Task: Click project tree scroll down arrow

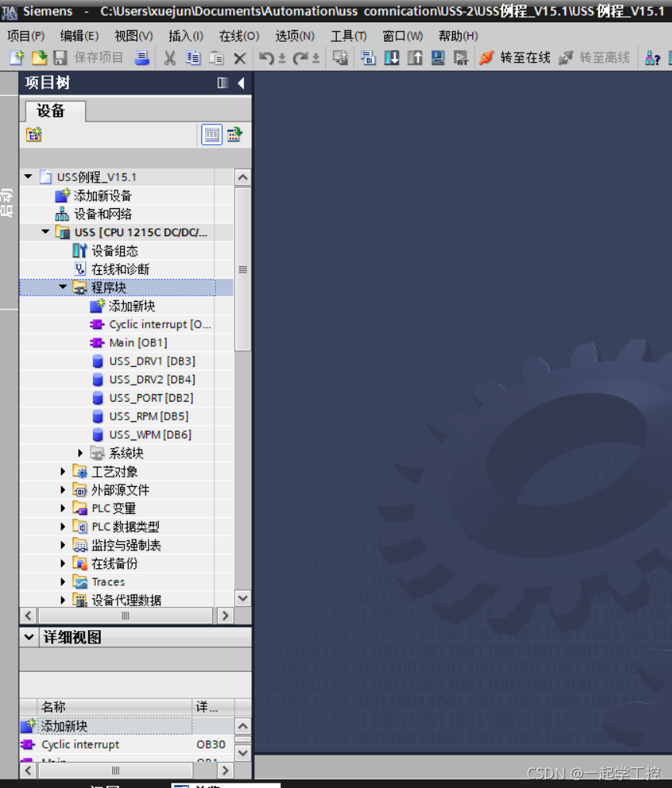Action: [x=243, y=598]
